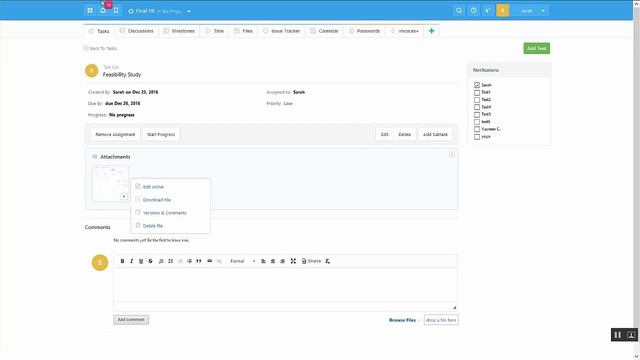Screen dimensions: 640x360
Task: Open the project switcher dropdown arrow
Action: pos(189,11)
